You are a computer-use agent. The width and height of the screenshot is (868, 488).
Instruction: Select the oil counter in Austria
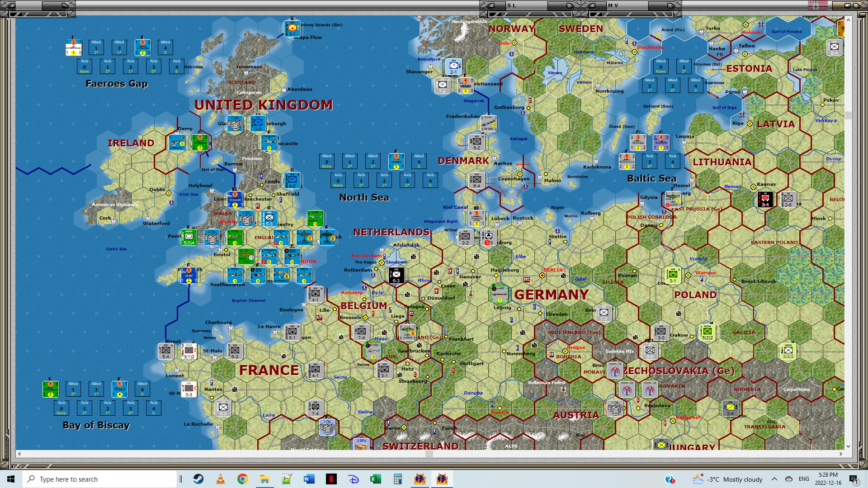(615, 408)
